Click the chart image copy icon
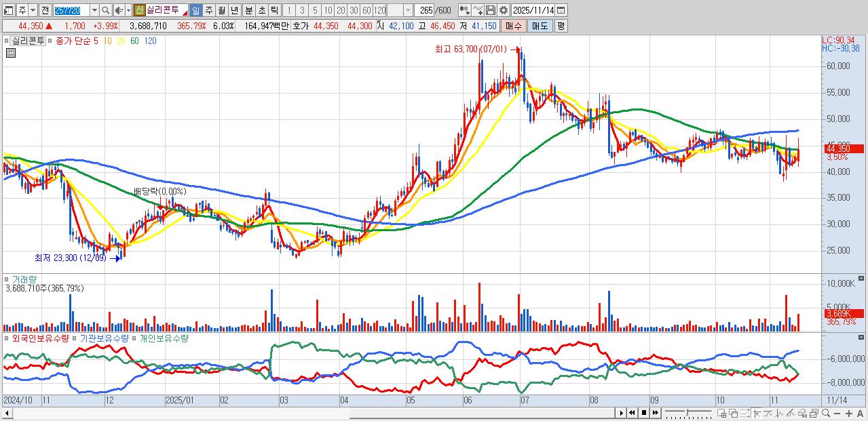Viewport: 868px width, 421px height. click(x=814, y=414)
